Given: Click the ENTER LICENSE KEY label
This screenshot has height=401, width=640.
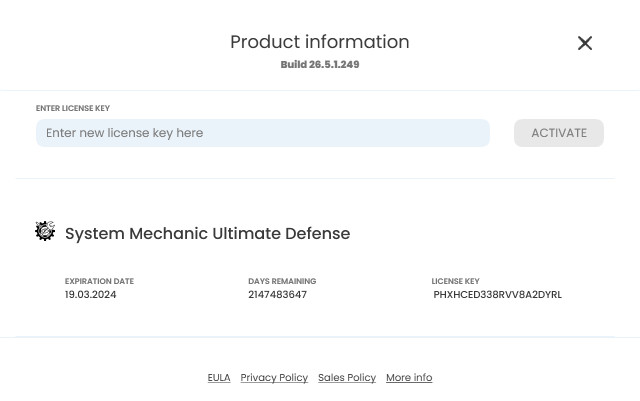Looking at the screenshot, I should point(73,108).
